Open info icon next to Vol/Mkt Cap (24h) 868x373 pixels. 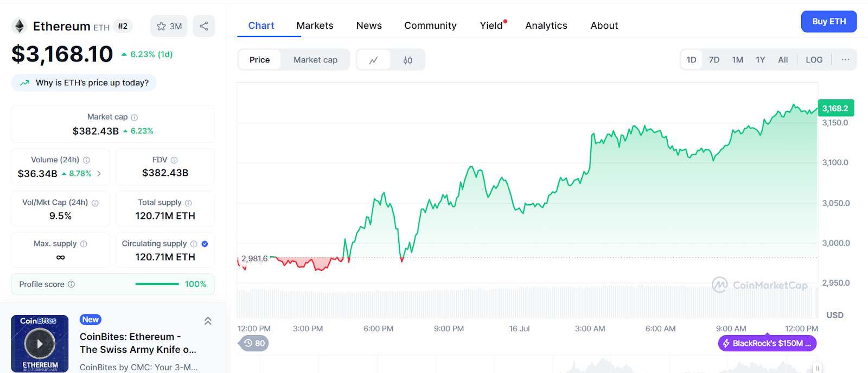click(95, 203)
